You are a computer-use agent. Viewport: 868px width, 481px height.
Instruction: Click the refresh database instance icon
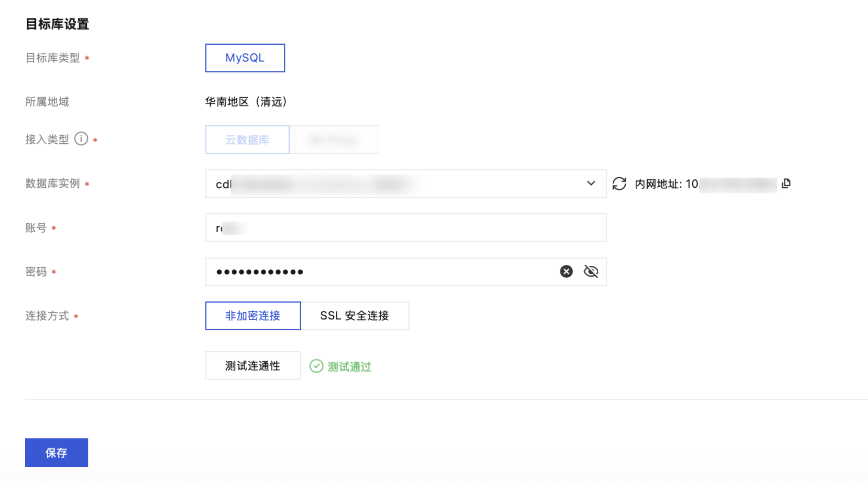pyautogui.click(x=619, y=184)
